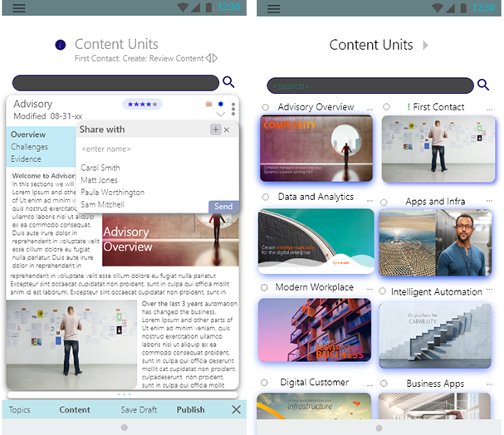
Task: Open the Challenges section
Action: point(30,147)
